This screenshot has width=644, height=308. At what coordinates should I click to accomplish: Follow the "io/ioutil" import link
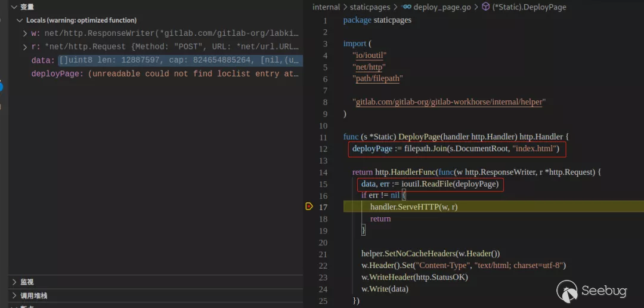click(372, 56)
